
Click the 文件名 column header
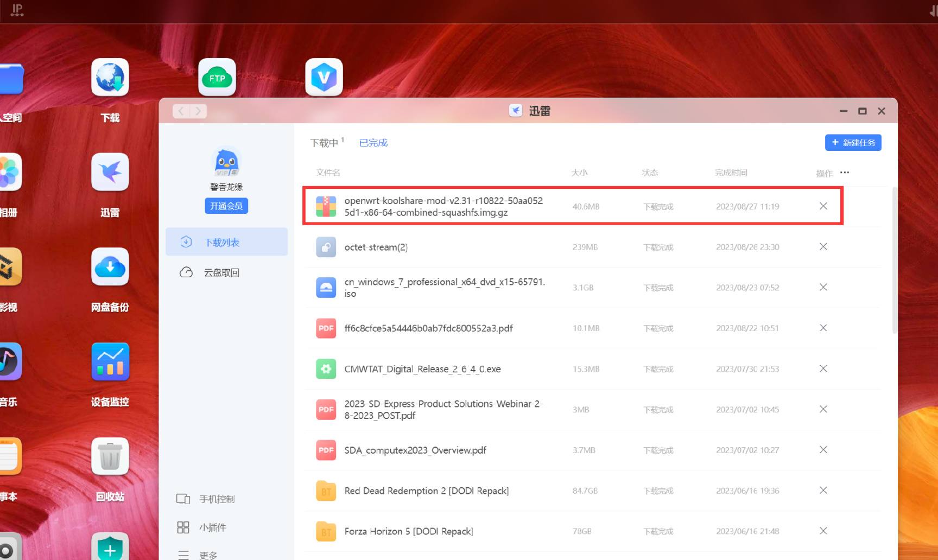[x=328, y=173]
